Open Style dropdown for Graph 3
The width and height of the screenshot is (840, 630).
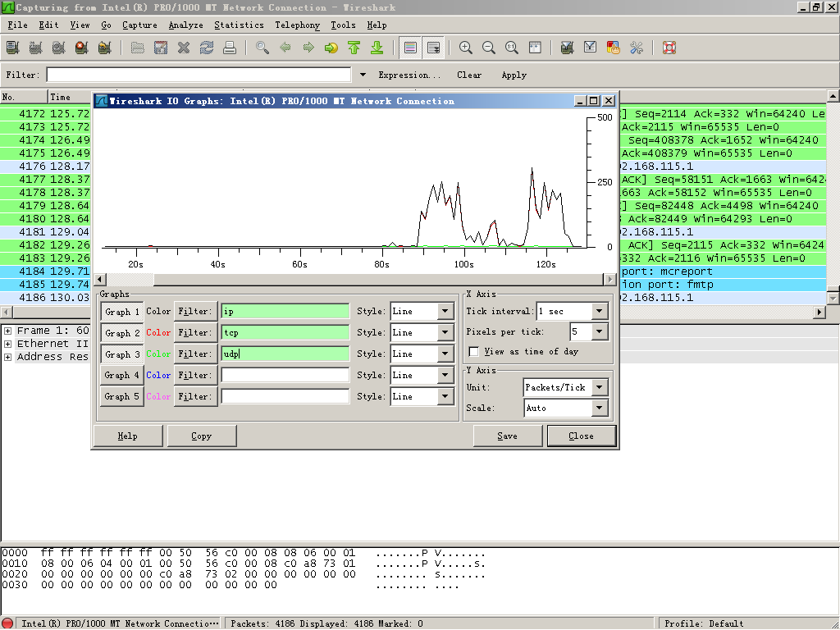(445, 354)
